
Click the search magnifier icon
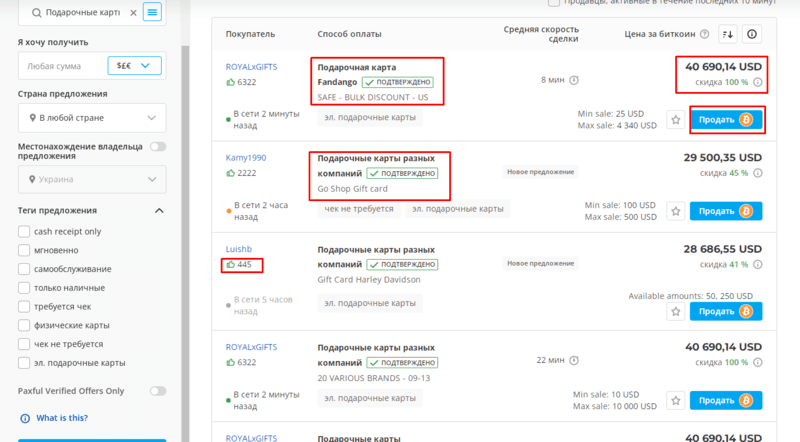tap(36, 13)
